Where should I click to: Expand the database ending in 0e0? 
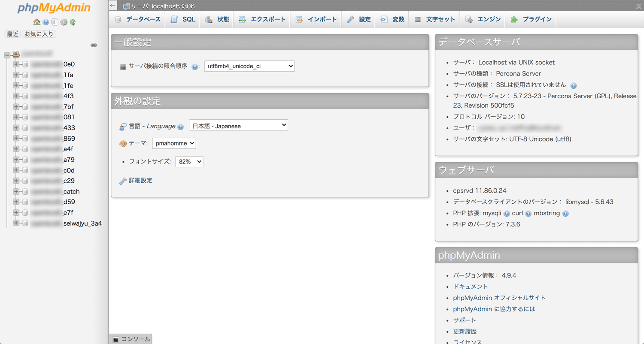[x=16, y=64]
